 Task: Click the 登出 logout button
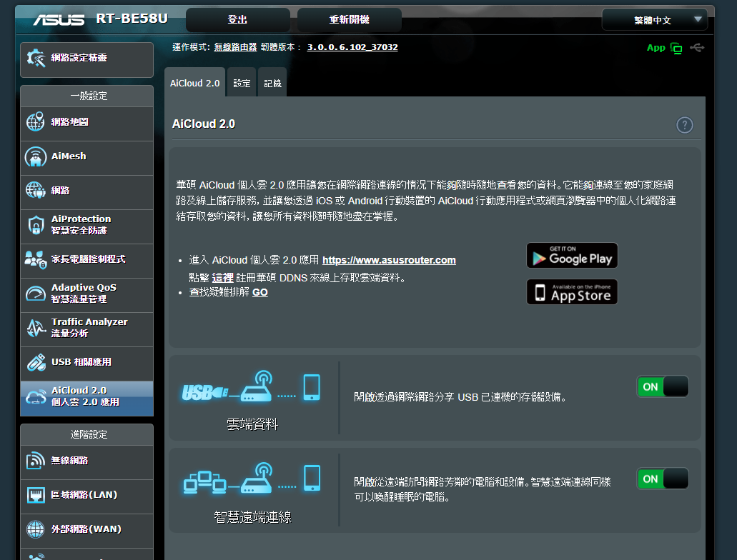(x=238, y=20)
